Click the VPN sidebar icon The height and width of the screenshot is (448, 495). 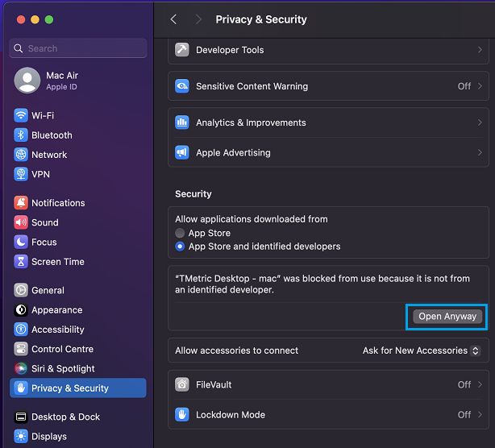21,174
